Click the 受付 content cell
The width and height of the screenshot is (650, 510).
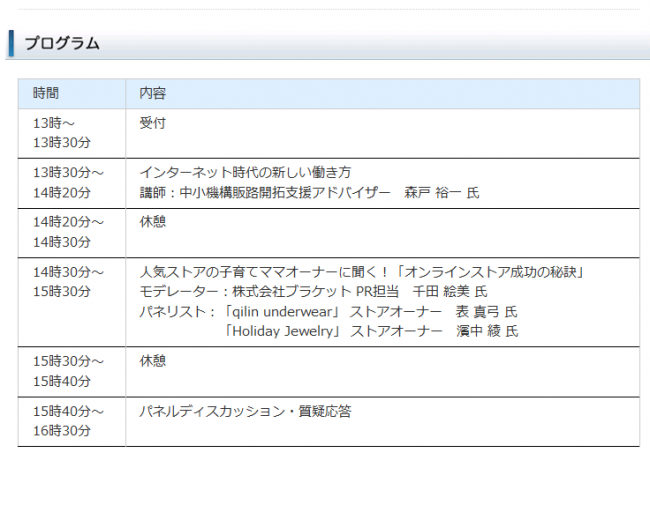(383, 133)
